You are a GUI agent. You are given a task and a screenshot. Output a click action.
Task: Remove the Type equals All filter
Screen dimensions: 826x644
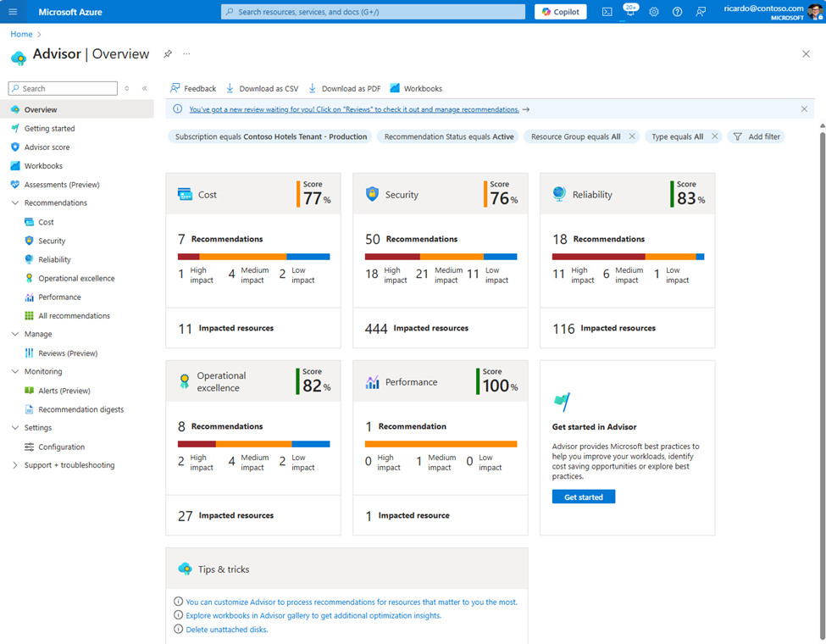[714, 136]
